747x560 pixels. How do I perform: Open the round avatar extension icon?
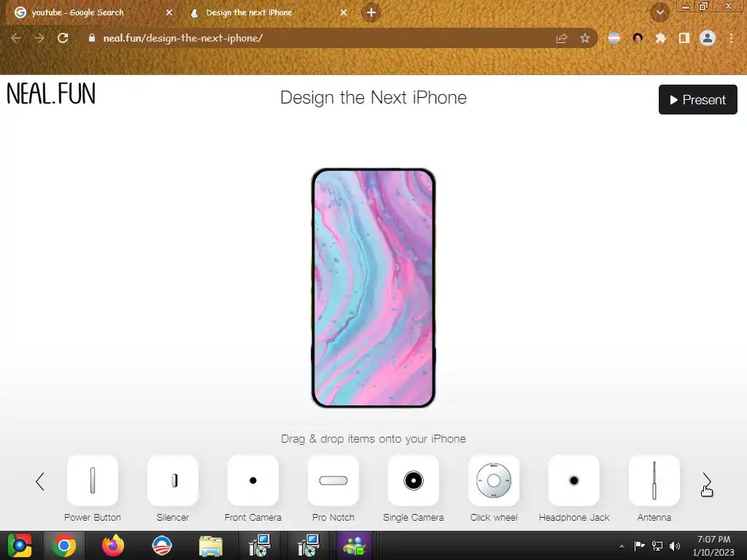point(638,38)
